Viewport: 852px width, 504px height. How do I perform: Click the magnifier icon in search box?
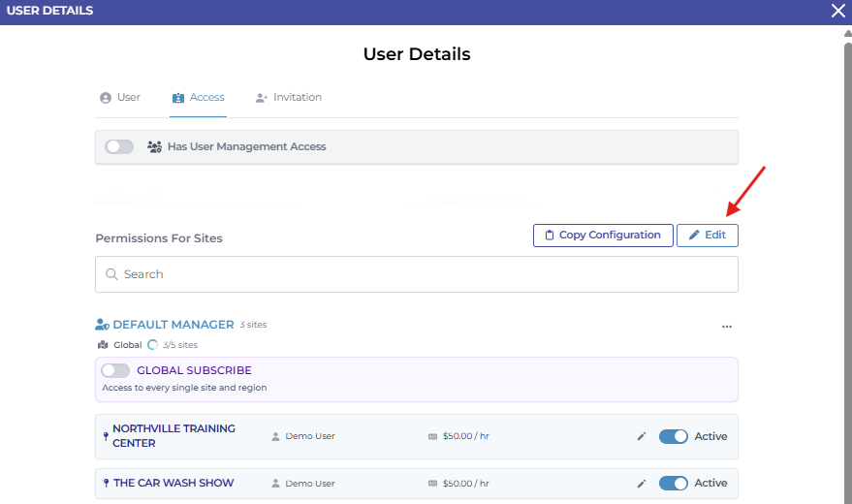coord(111,274)
